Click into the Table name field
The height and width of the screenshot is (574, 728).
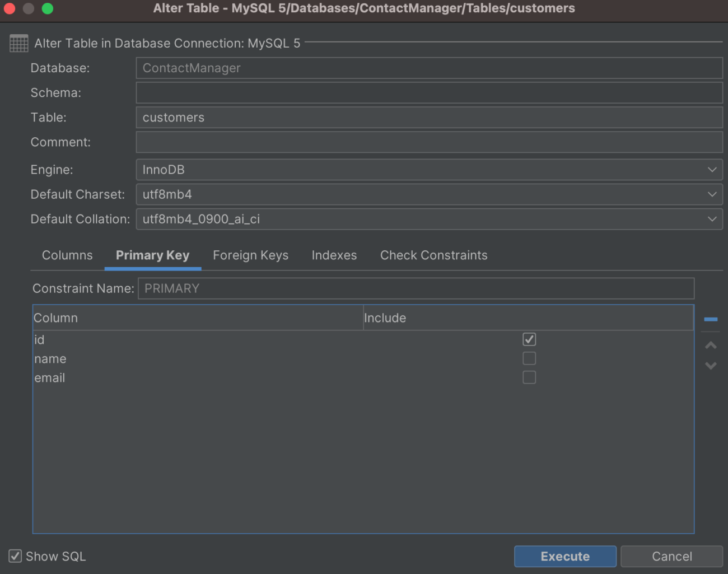click(429, 118)
